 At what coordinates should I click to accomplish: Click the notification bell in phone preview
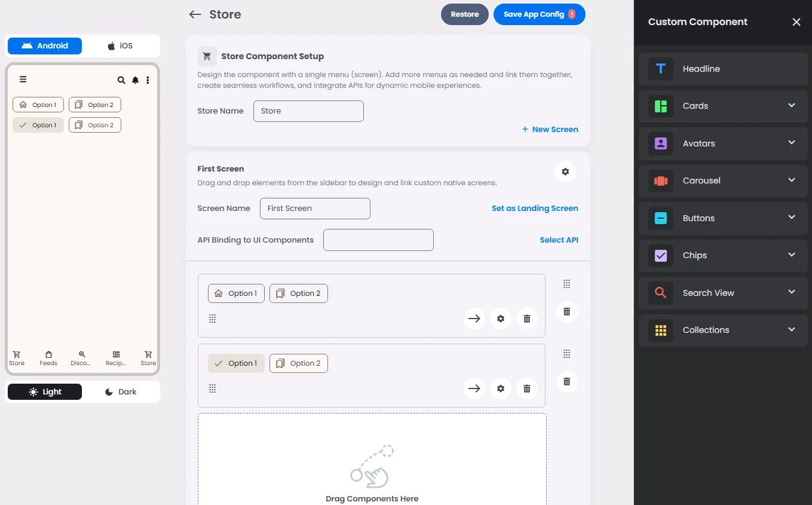pyautogui.click(x=136, y=80)
